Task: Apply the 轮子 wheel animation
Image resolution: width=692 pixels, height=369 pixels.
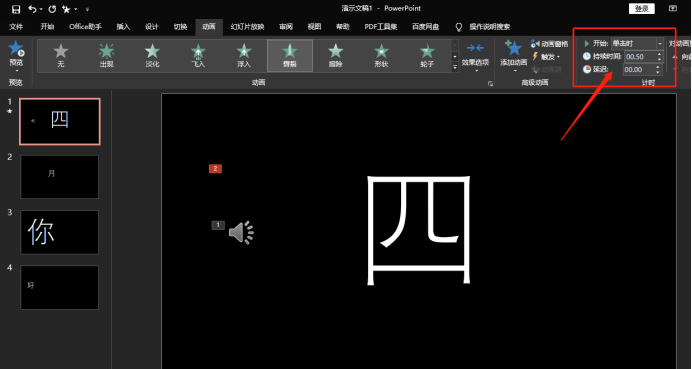Action: click(x=427, y=55)
